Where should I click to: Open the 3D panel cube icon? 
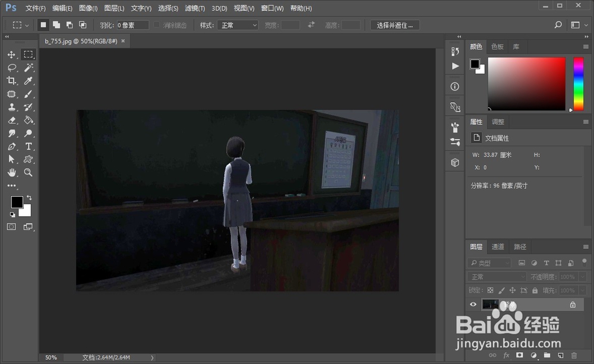coord(455,163)
